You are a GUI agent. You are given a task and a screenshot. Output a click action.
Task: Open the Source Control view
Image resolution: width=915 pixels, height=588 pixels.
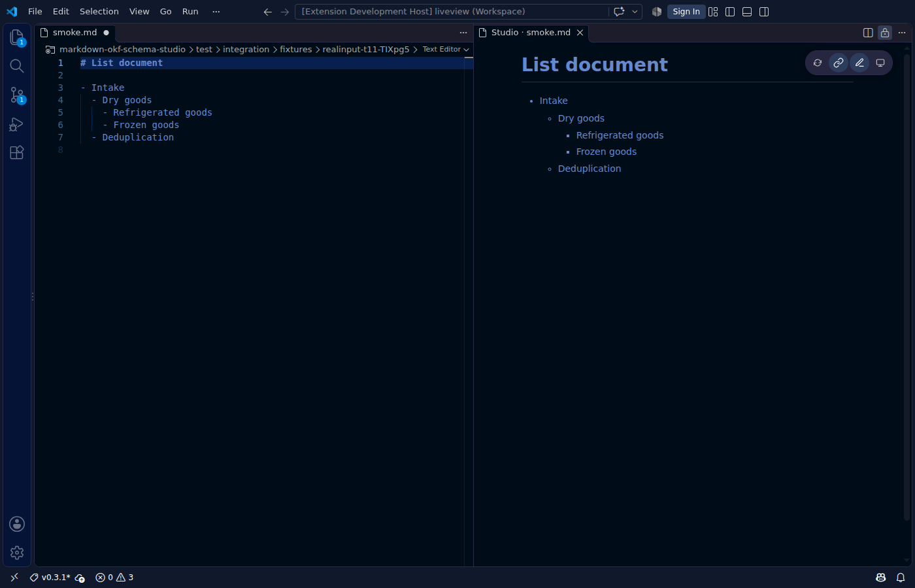coord(17,95)
